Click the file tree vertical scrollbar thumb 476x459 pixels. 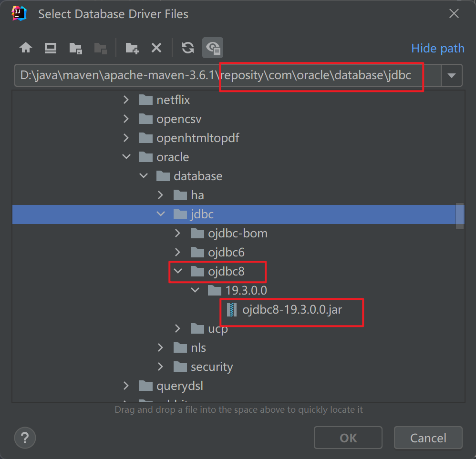tap(460, 216)
